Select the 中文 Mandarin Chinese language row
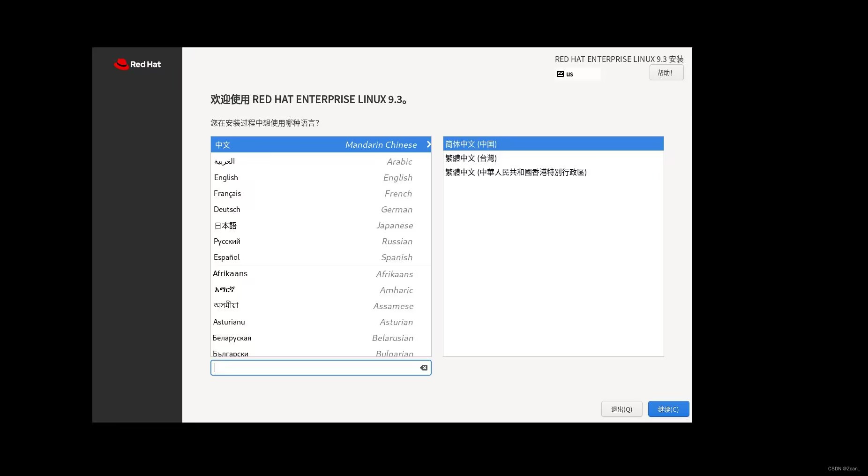 coord(321,144)
